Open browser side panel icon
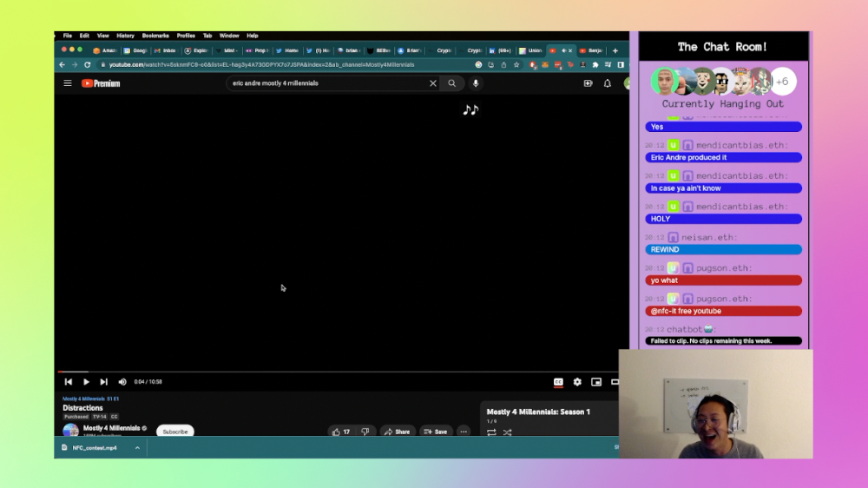 621,65
